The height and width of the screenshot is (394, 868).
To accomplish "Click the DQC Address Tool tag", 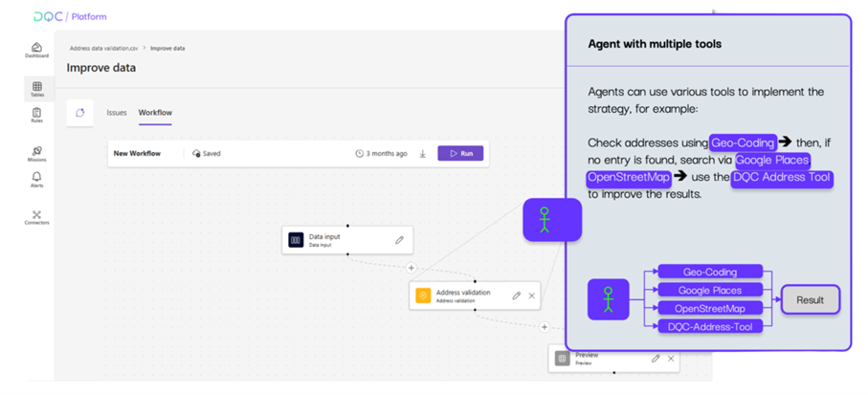I will pyautogui.click(x=782, y=179).
